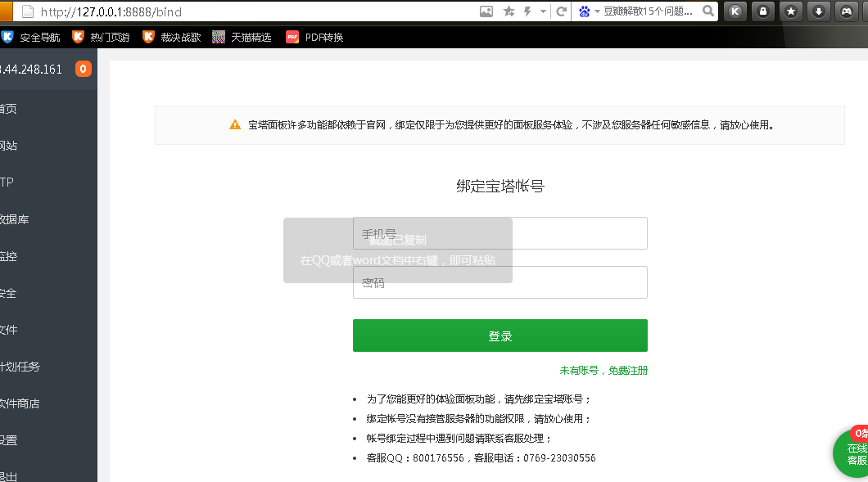Open dropdown arrow next to lightning icon
This screenshot has width=868, height=482.
543,11
